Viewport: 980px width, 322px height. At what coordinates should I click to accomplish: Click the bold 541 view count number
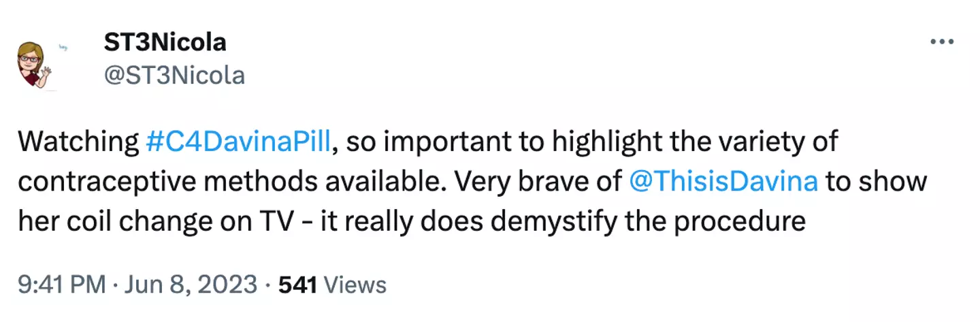[x=298, y=285]
